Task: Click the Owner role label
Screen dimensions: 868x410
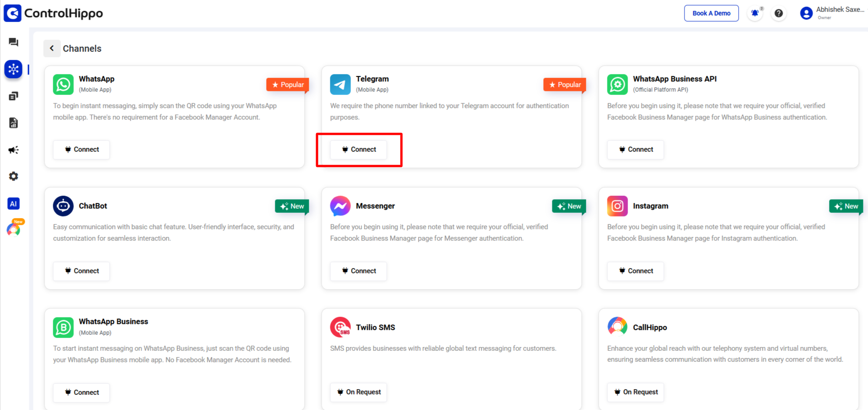Action: point(824,18)
